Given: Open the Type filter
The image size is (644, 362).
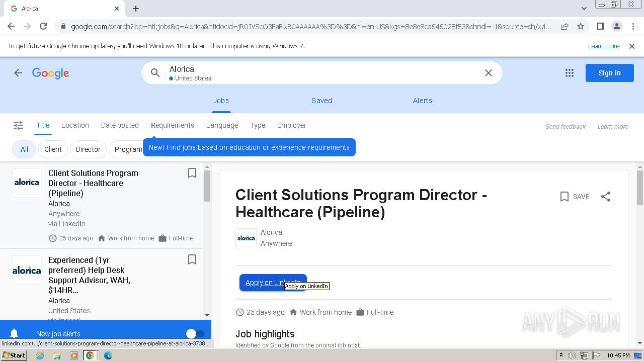Looking at the screenshot, I should point(258,125).
